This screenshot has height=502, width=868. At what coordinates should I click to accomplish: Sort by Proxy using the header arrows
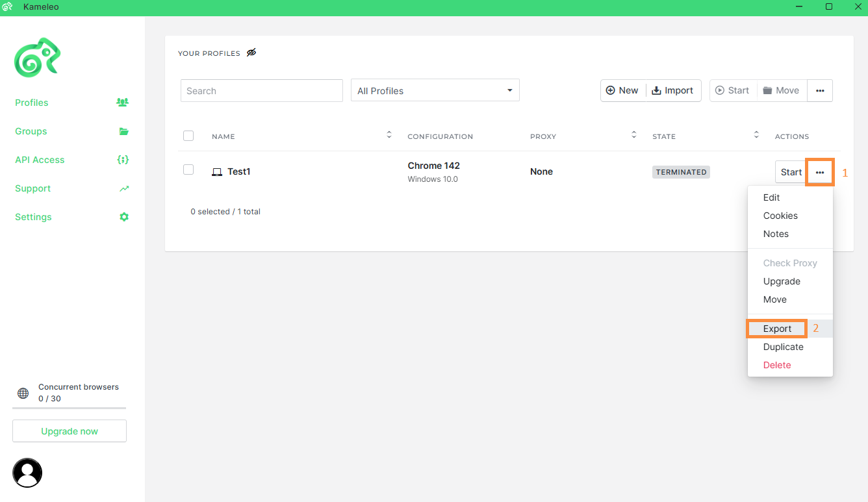tap(634, 134)
